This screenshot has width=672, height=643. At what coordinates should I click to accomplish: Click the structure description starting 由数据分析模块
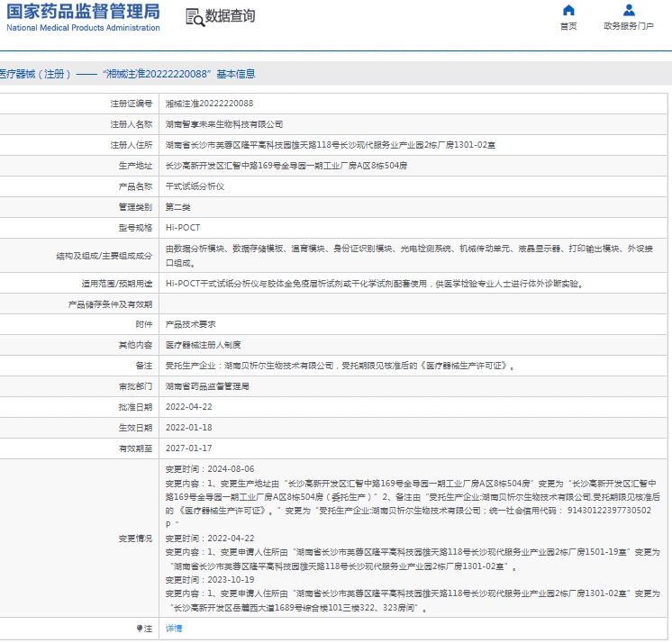click(409, 256)
